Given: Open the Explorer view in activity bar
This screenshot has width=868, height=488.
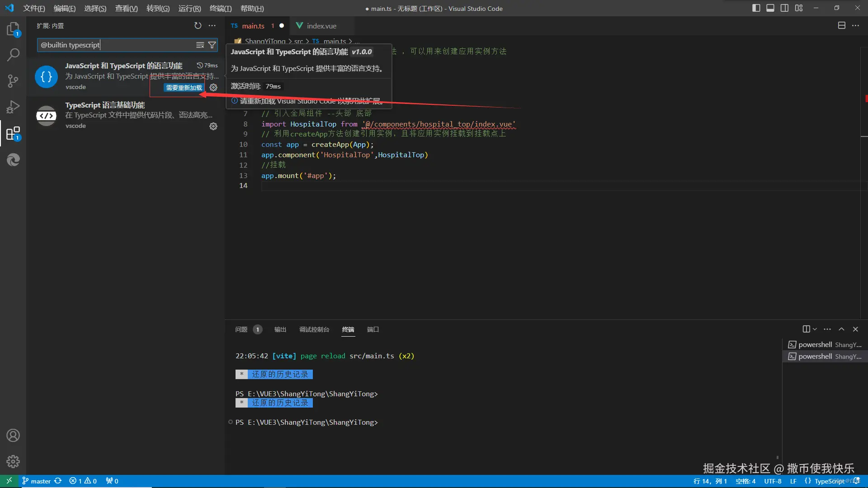Looking at the screenshot, I should [x=13, y=29].
